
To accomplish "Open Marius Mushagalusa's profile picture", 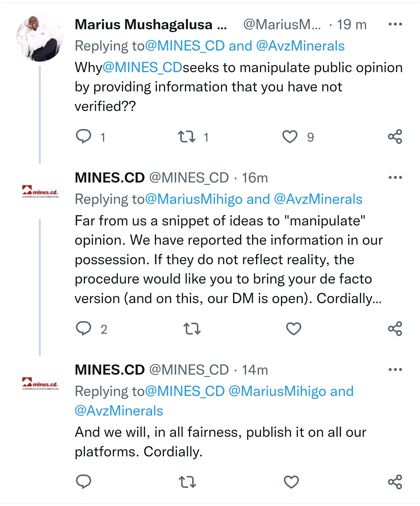I will coord(40,38).
